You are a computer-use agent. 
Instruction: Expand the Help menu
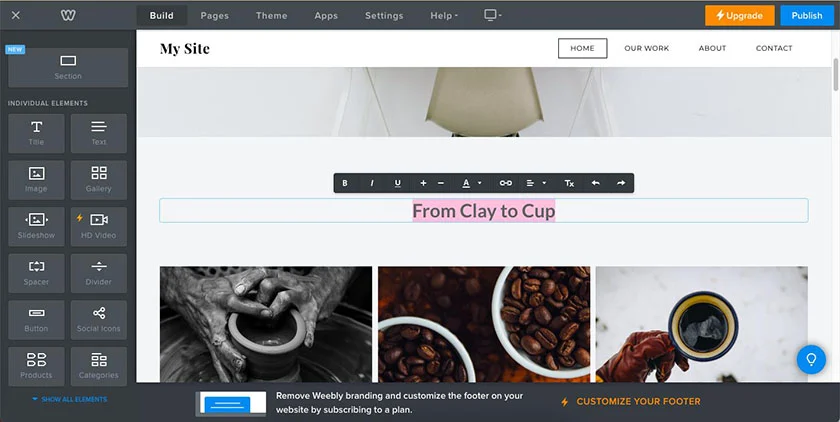coord(444,16)
